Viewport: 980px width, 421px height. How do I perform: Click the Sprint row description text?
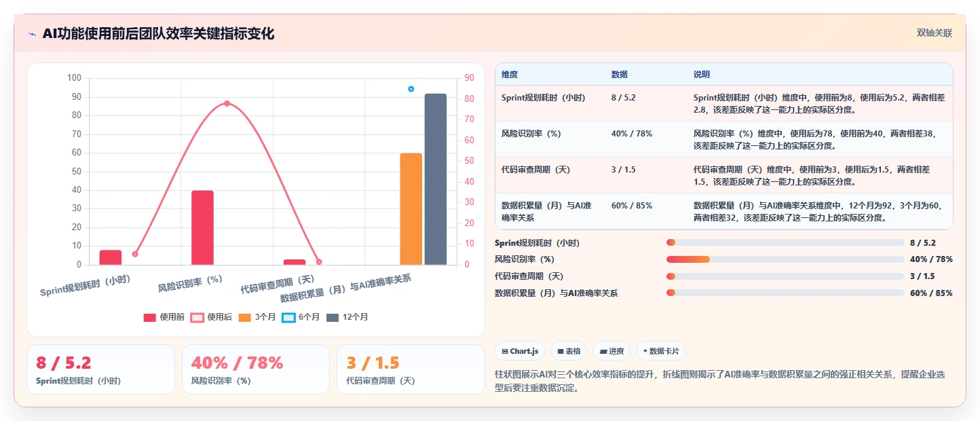pyautogui.click(x=818, y=103)
